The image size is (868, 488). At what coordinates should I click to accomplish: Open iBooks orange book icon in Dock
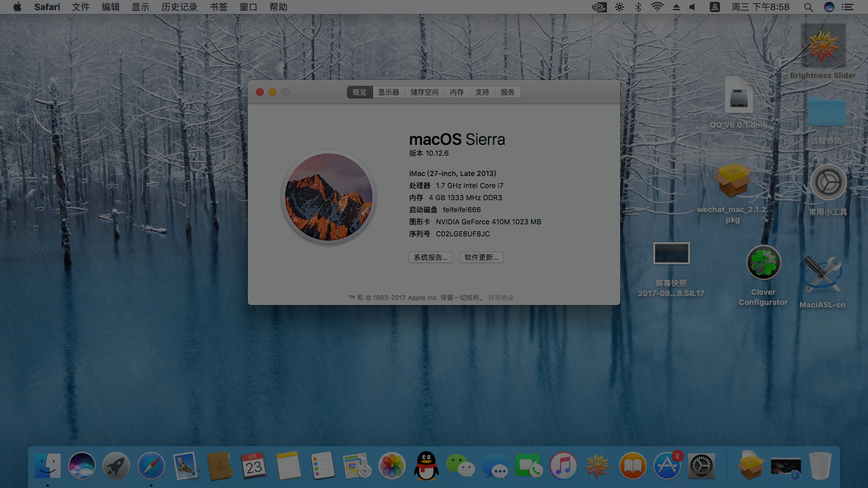[x=633, y=466]
